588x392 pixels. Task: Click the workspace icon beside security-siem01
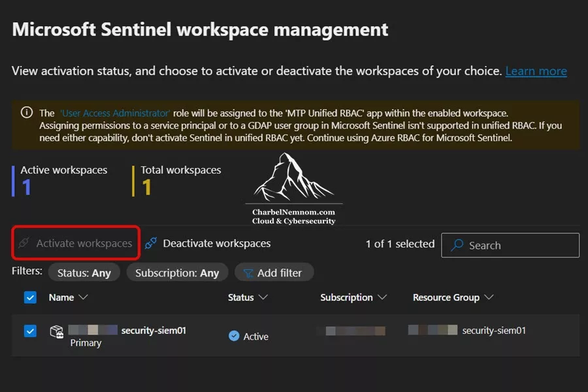[57, 332]
